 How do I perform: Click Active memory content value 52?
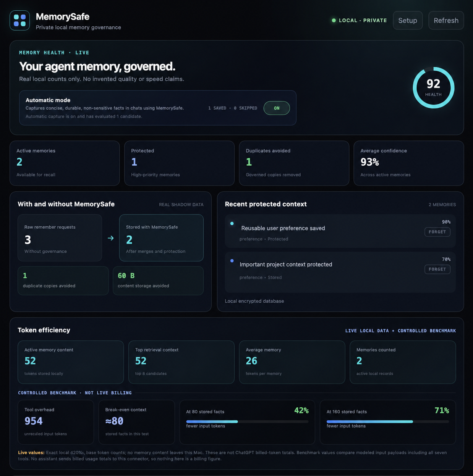30,361
